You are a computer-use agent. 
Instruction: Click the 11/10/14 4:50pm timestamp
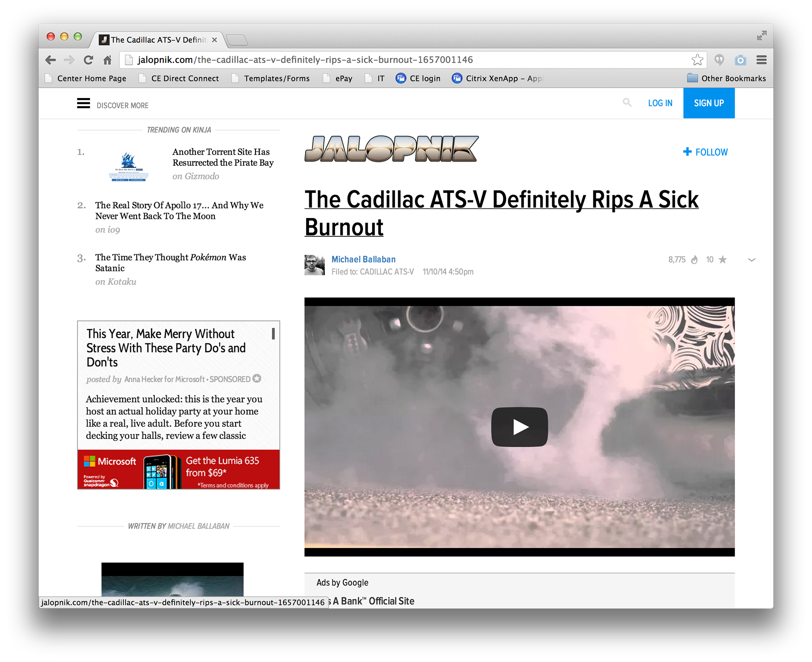448,272
